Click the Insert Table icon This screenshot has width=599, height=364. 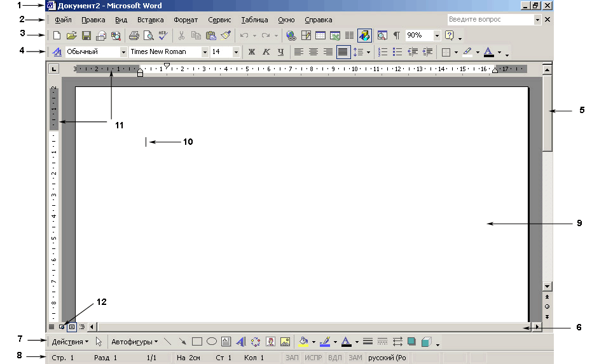(320, 36)
